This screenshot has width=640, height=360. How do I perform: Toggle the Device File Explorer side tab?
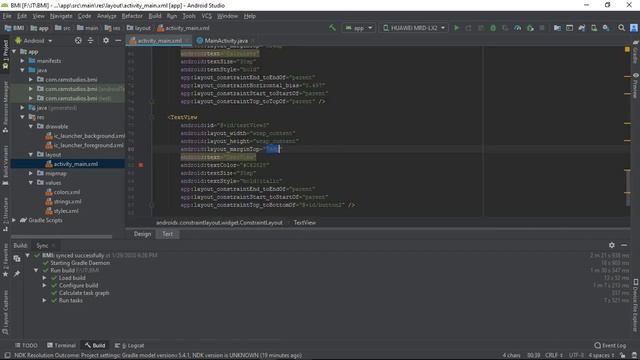coord(636,305)
